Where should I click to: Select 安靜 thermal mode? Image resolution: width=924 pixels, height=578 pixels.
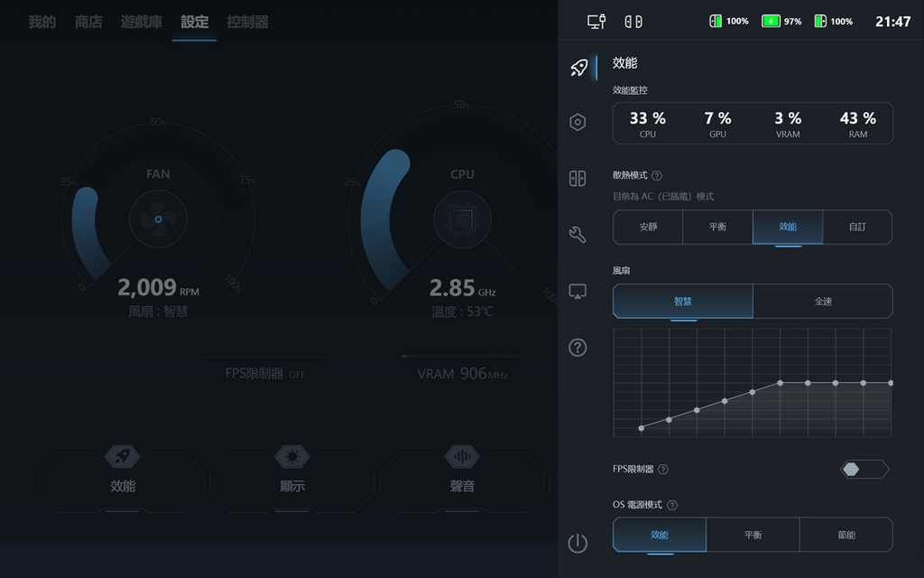(648, 228)
